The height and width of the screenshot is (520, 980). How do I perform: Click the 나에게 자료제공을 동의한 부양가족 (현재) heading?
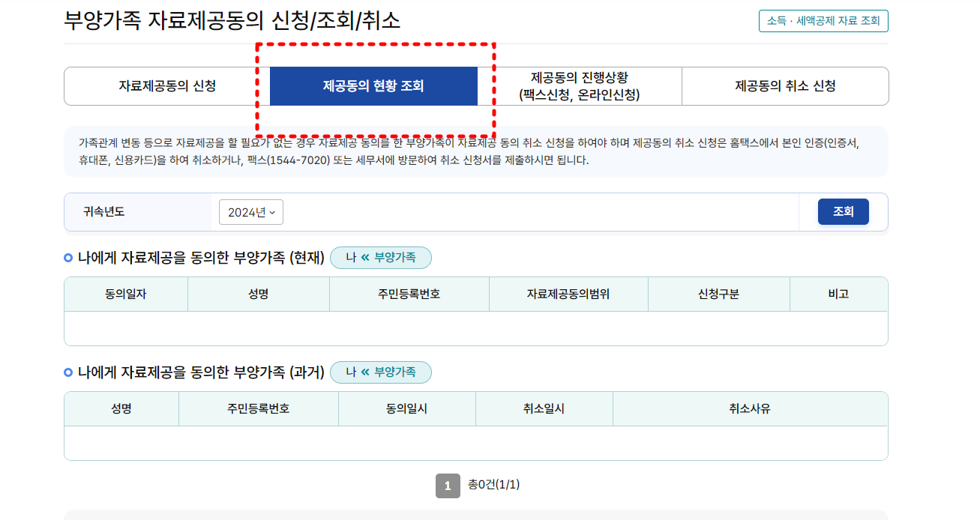tap(201, 258)
